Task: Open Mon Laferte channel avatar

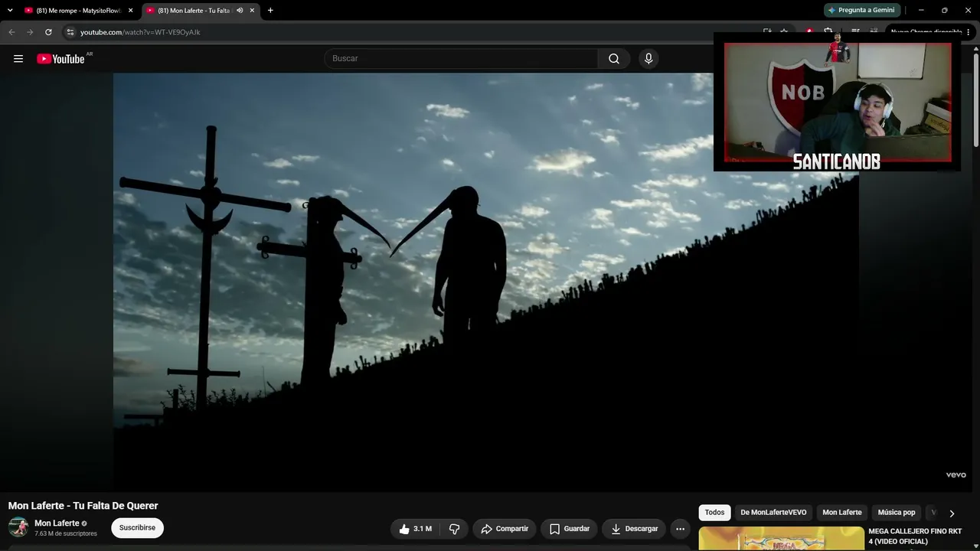Action: coord(18,527)
